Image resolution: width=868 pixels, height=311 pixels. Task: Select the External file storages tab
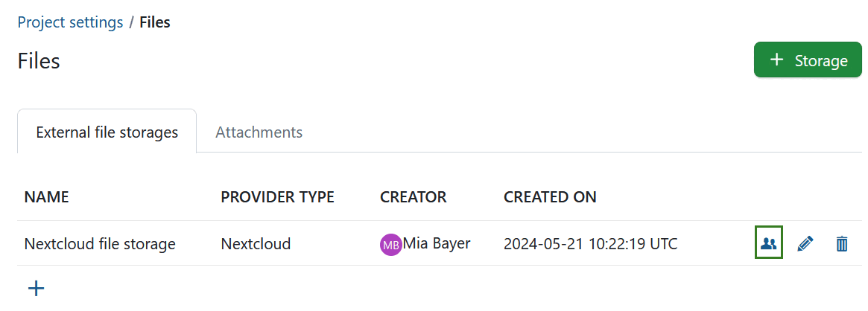(x=107, y=132)
